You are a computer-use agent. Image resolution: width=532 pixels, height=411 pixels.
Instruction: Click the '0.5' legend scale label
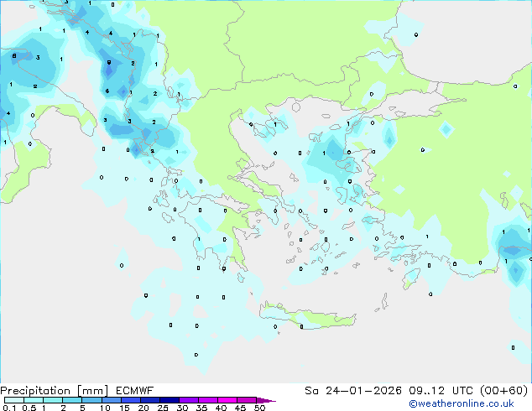29,408
